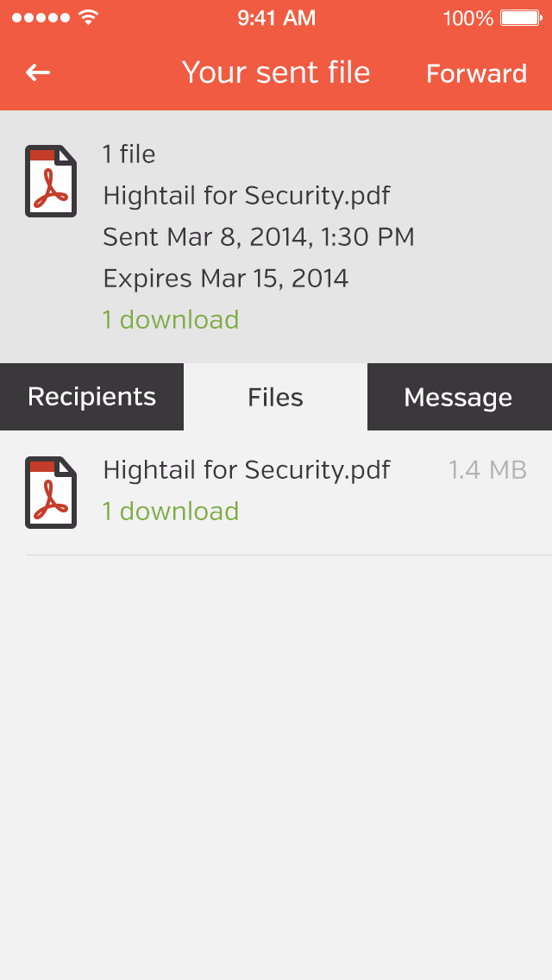552x980 pixels.
Task: Tap the PDF icon in the summary header
Action: (51, 181)
